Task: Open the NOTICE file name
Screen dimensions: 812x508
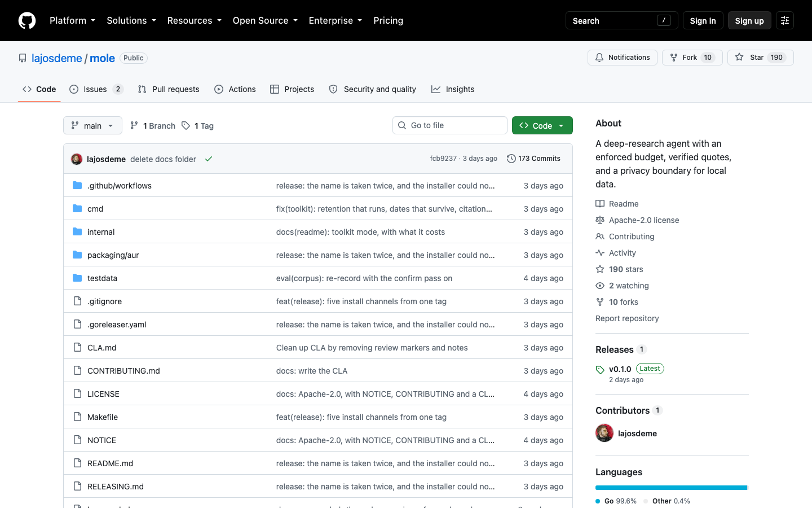Action: click(101, 440)
